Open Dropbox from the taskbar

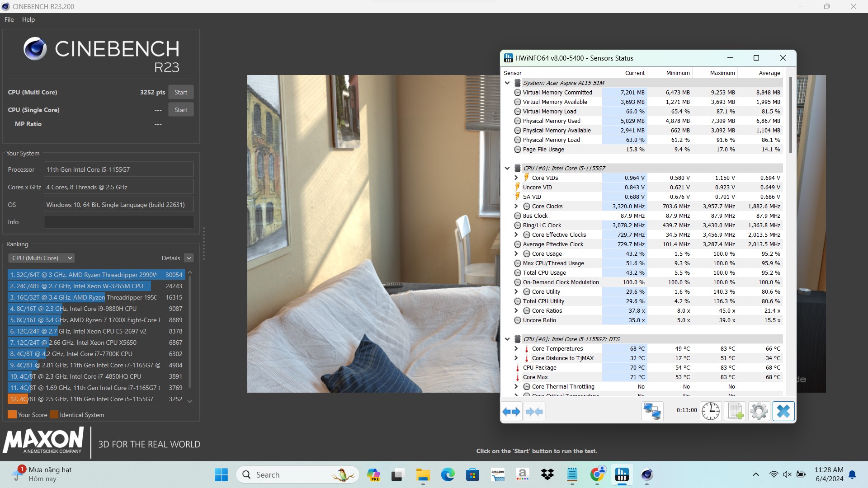point(547,474)
